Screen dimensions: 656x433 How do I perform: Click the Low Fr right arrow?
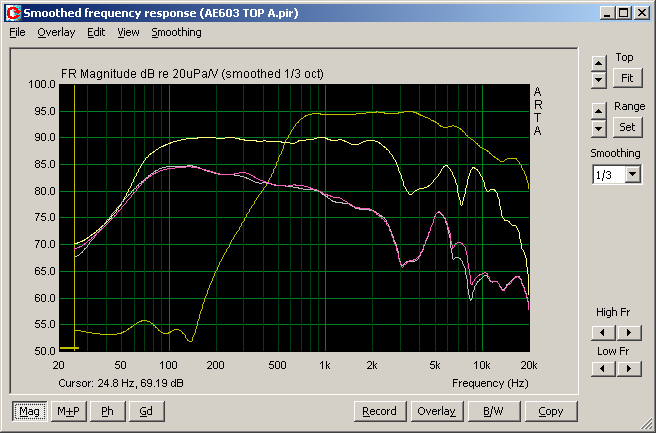coord(629,369)
